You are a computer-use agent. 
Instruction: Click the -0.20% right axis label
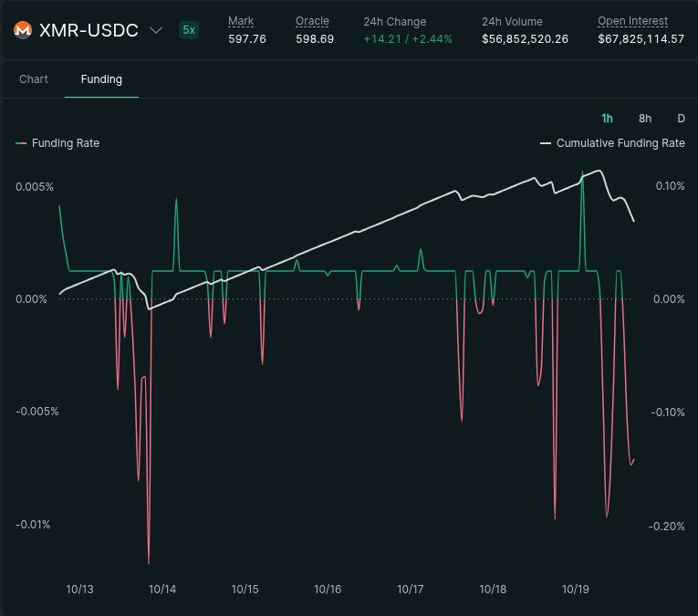(x=666, y=527)
